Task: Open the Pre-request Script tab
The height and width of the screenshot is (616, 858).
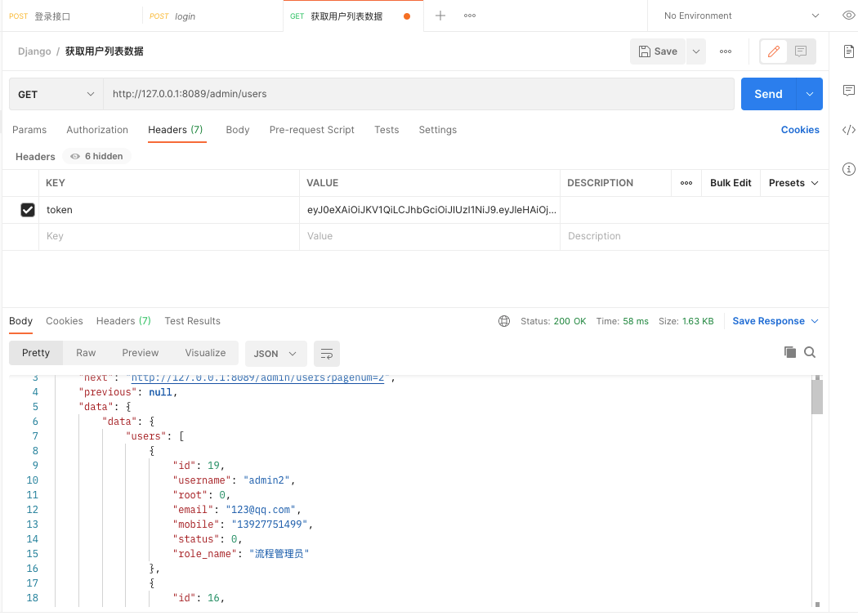Action: [312, 130]
